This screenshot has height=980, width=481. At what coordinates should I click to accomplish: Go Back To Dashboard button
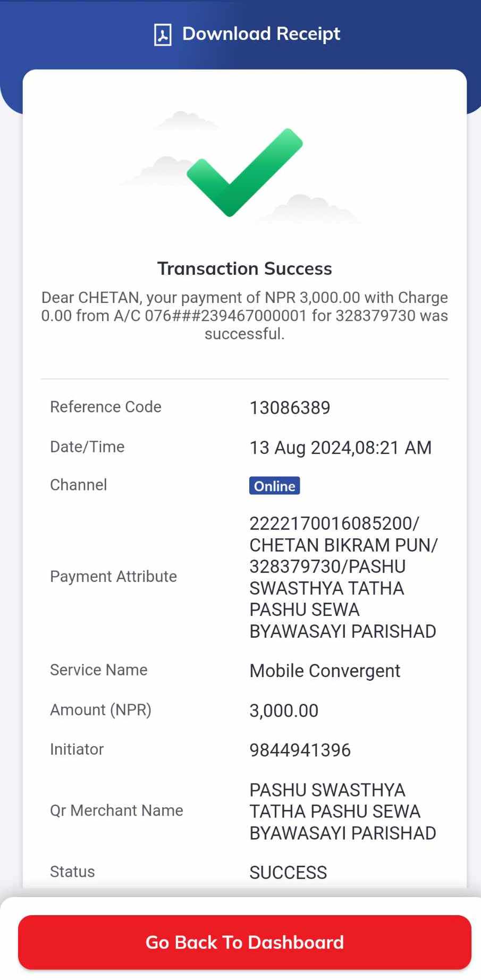tap(244, 942)
